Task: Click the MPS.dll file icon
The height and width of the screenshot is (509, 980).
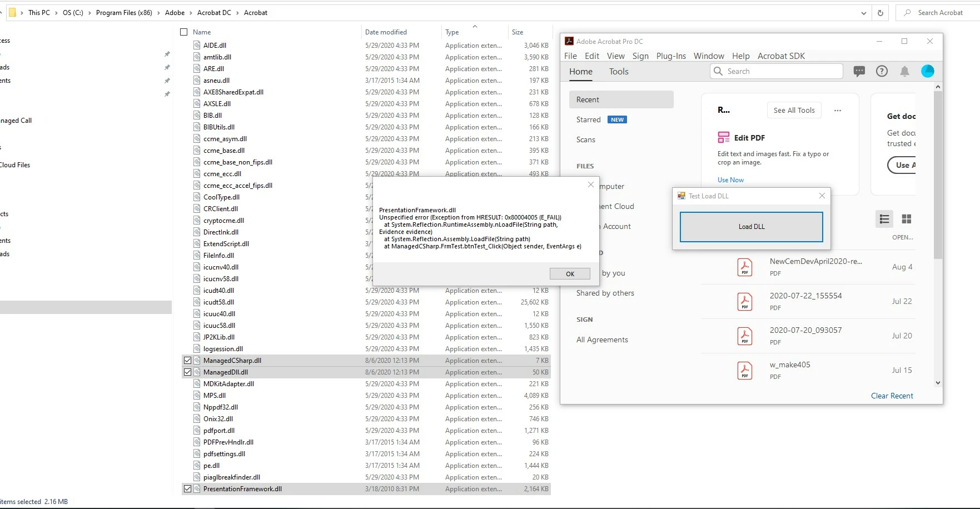Action: click(197, 395)
